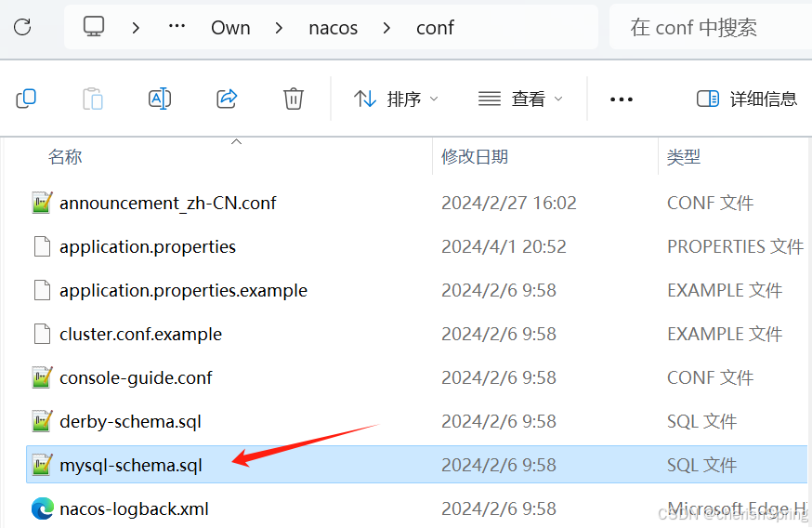Expand chevron after Own breadcrumb

point(279,28)
